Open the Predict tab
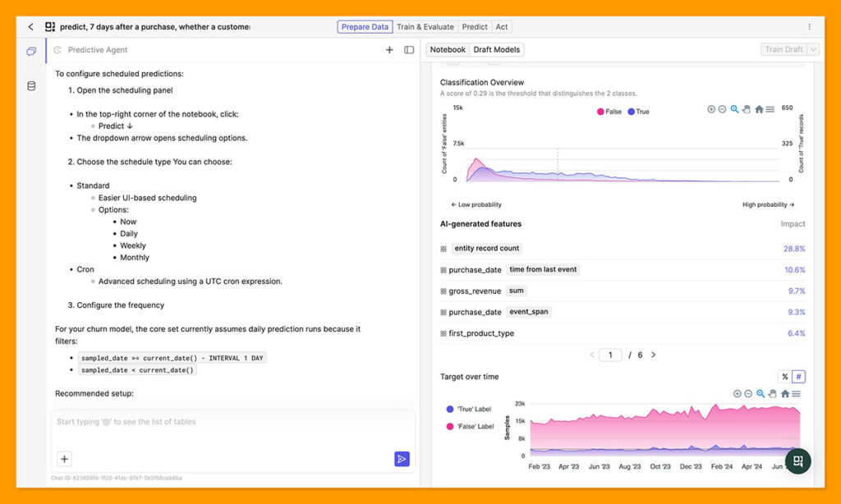 pos(475,27)
